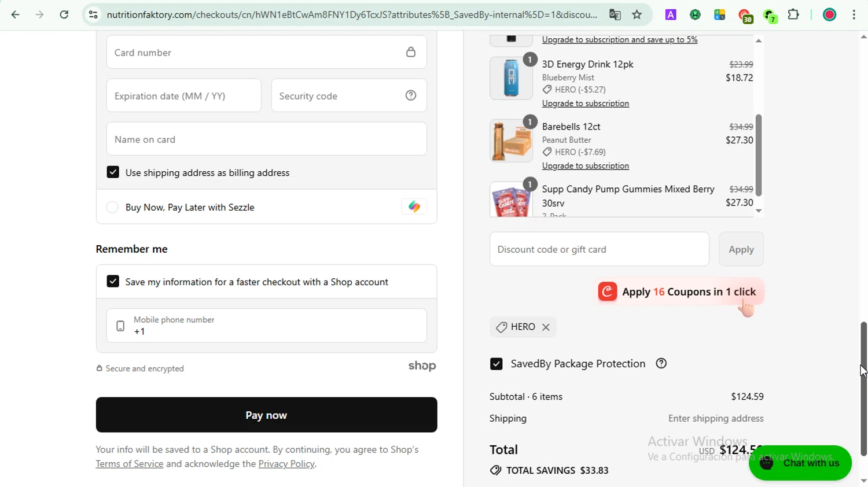Focus the Name on card field

266,139
